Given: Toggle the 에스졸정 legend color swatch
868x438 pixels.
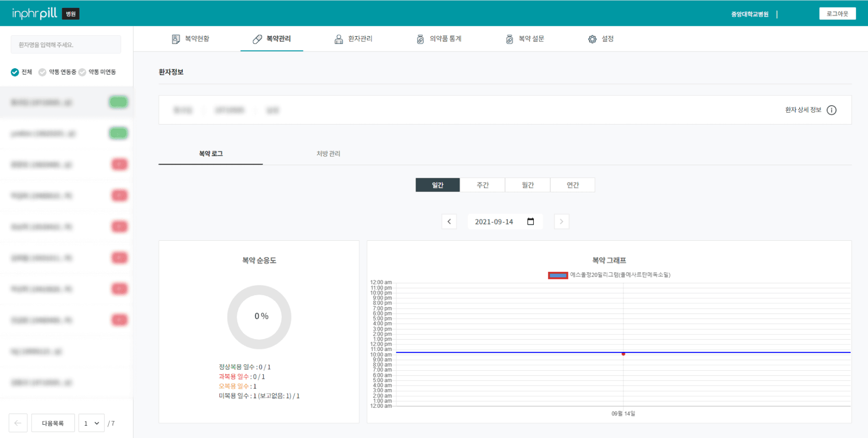Looking at the screenshot, I should pos(558,275).
